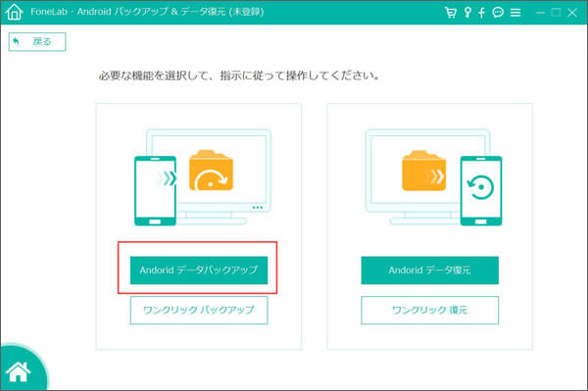Click the large home icon at bottom-left corner
The image size is (588, 391).
pos(18,371)
